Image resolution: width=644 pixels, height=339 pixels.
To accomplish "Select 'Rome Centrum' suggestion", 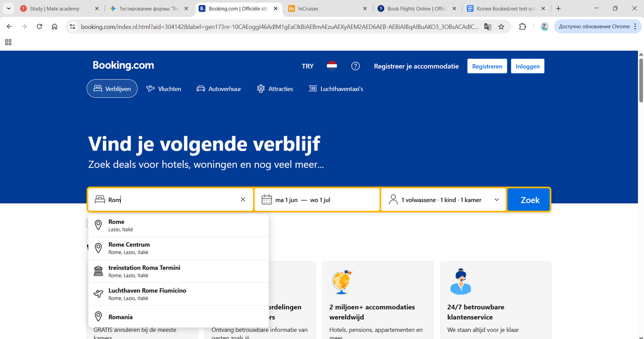I will [179, 248].
